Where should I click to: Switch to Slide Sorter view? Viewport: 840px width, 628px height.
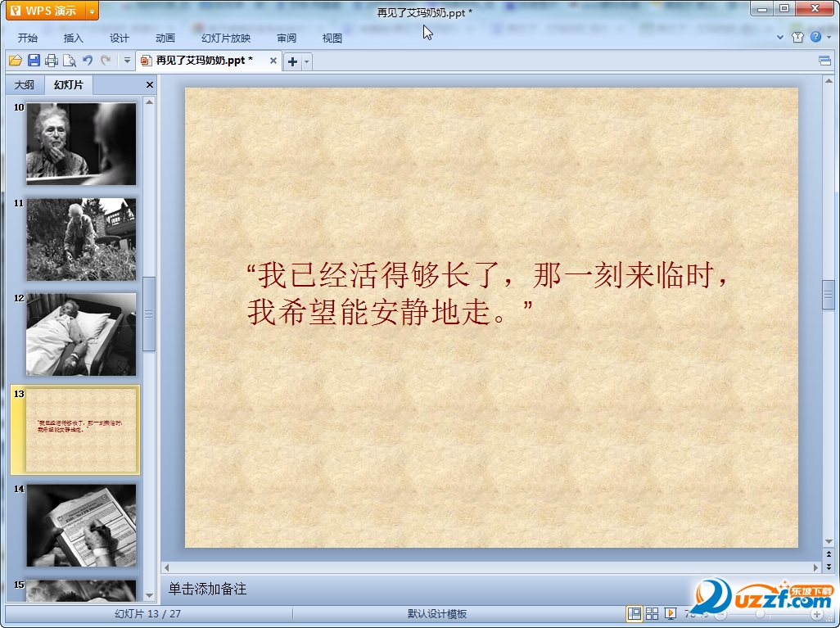[x=652, y=613]
